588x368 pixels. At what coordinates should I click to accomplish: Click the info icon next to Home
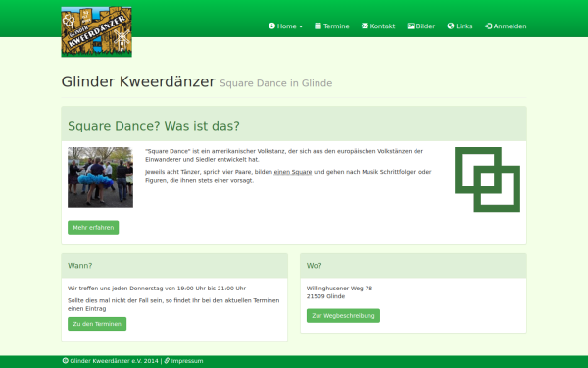coord(271,26)
